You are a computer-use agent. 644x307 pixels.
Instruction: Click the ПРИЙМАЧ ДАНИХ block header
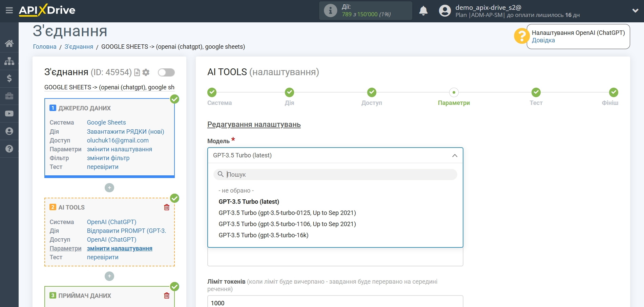pos(85,296)
